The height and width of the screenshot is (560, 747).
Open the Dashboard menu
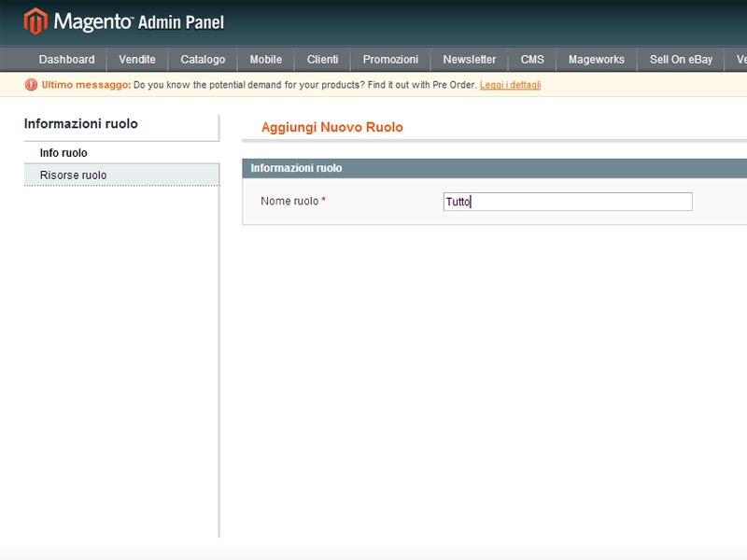[x=66, y=60]
